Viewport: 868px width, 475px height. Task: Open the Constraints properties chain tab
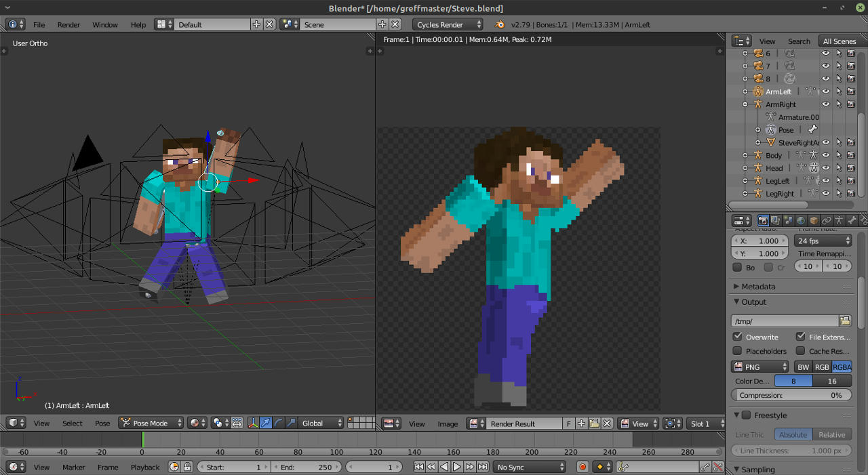click(x=827, y=220)
